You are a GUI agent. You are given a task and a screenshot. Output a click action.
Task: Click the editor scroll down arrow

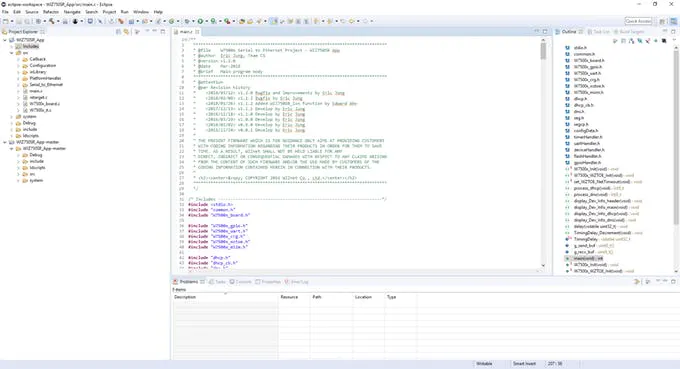543,265
